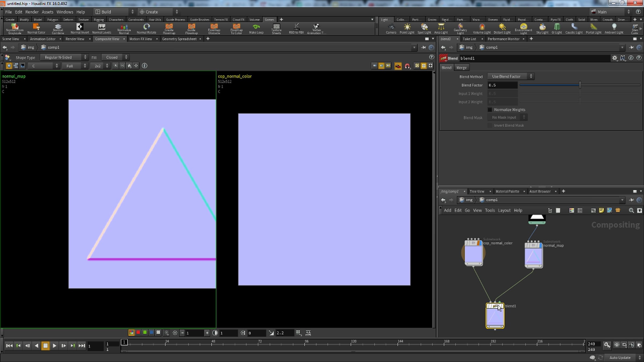Select the Sky Light tool
This screenshot has width=644, height=362.
point(542,29)
